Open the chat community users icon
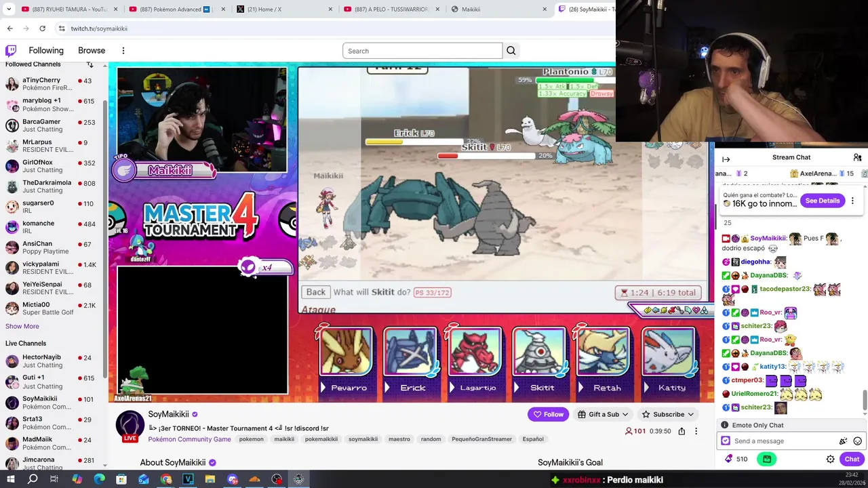Image resolution: width=868 pixels, height=488 pixels. (858, 157)
